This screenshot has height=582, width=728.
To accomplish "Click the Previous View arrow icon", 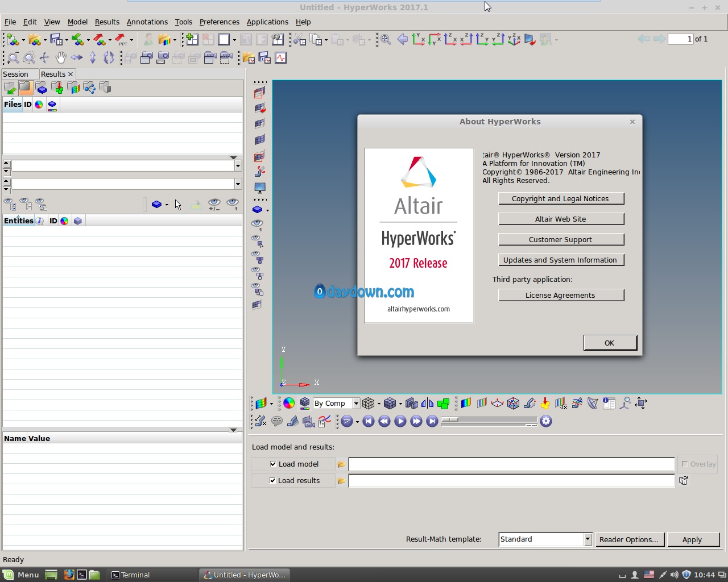I will (403, 39).
